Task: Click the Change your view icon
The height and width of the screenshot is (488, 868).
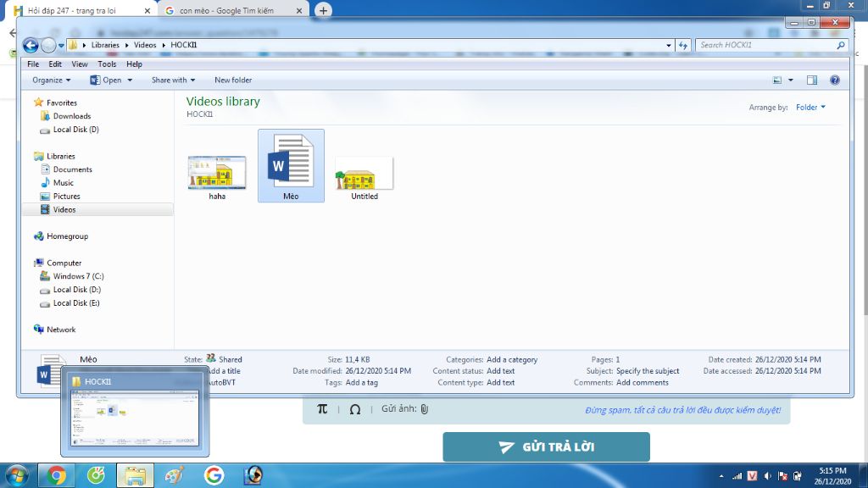Action: coord(777,80)
